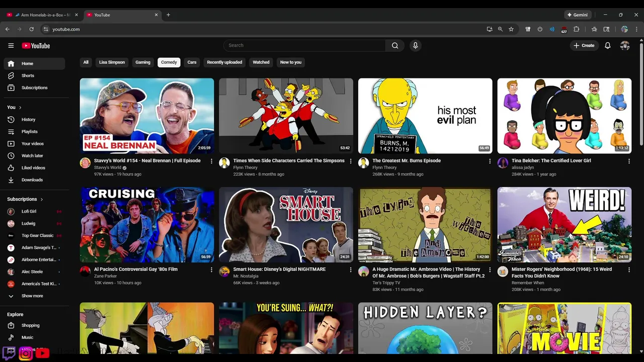Open options for Al Pacino's film video
The image size is (644, 362).
point(211,270)
